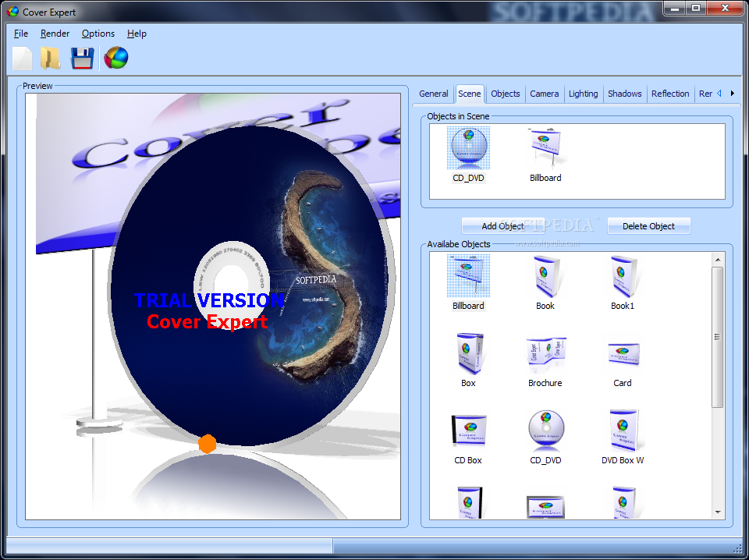Switch to the Objects tab
This screenshot has width=749, height=560.
click(x=505, y=94)
